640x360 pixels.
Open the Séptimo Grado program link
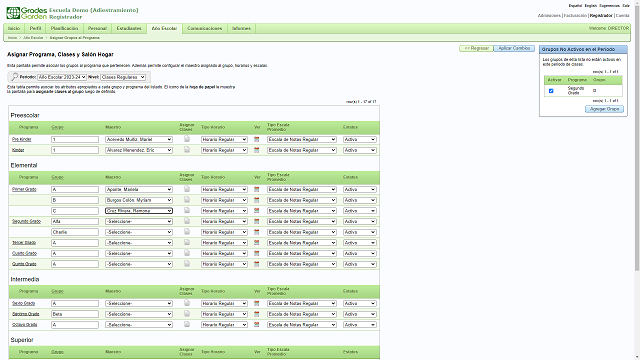click(26, 314)
